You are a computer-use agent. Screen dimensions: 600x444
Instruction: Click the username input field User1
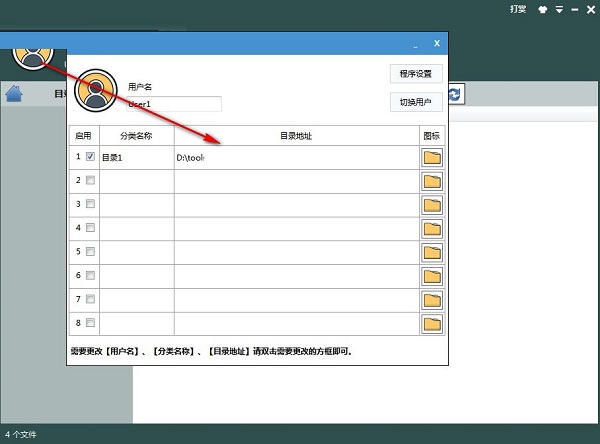pyautogui.click(x=174, y=104)
